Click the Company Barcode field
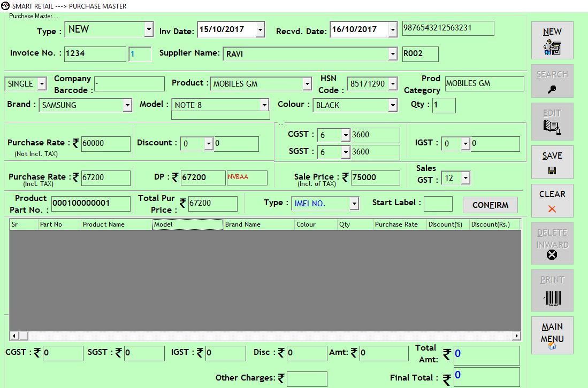588x388 pixels. click(129, 84)
